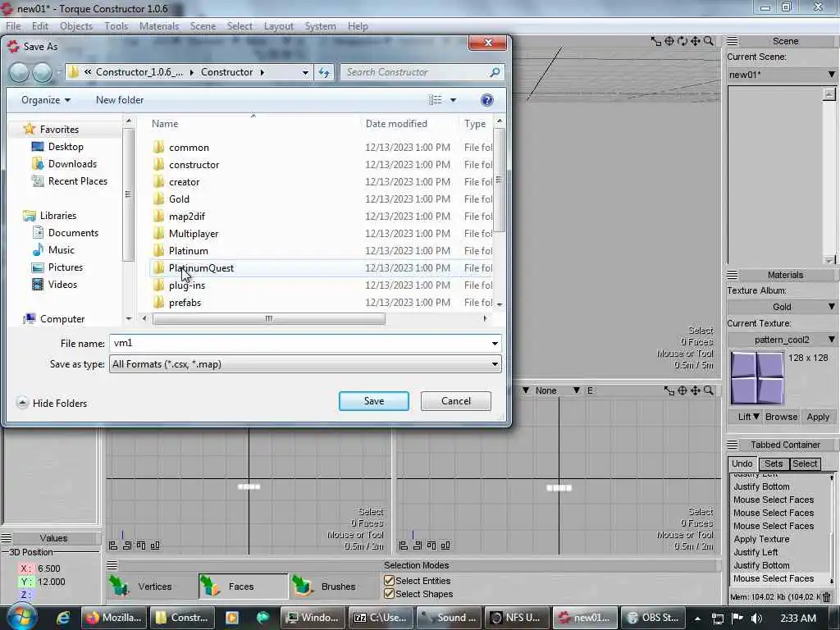Click Desktop in Favorites

pyautogui.click(x=66, y=147)
